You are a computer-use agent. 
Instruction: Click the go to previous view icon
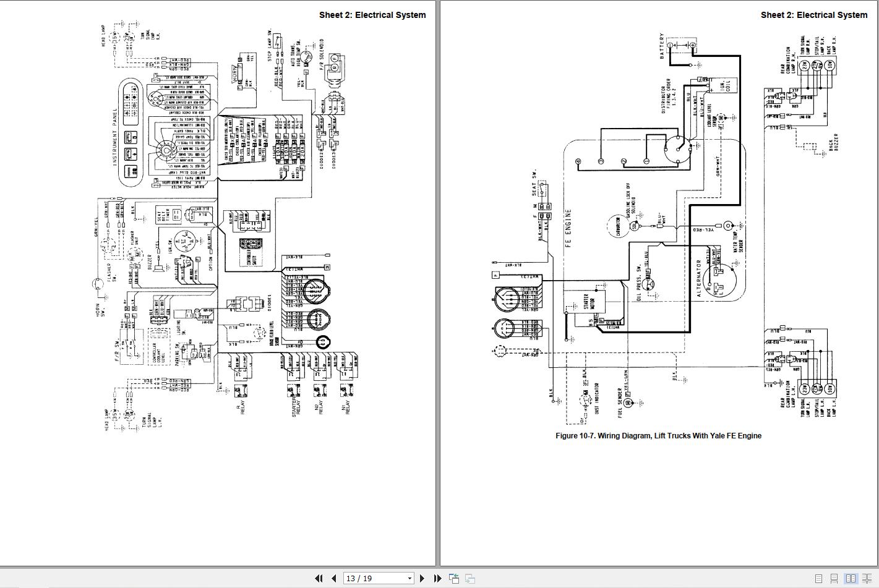point(453,579)
